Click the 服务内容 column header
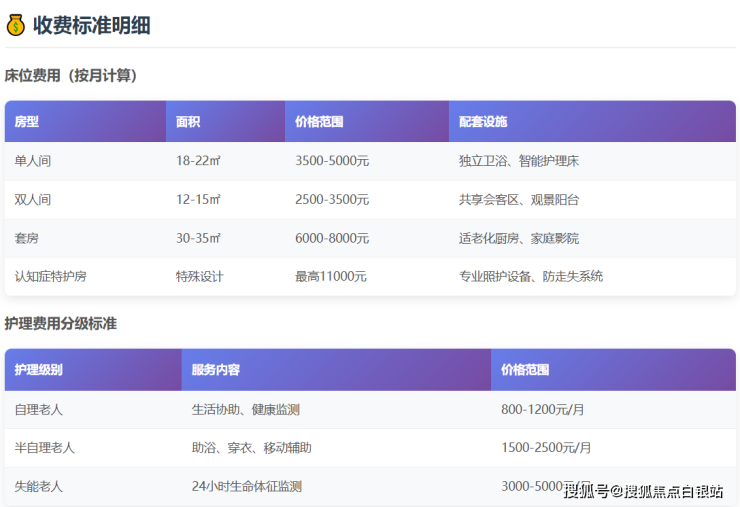Image resolution: width=740 pixels, height=507 pixels. [216, 370]
